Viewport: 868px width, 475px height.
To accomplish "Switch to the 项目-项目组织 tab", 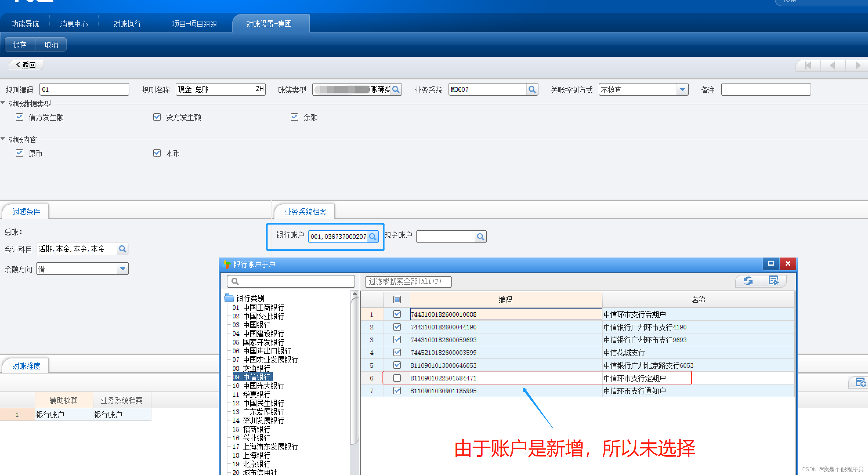I will 194,24.
